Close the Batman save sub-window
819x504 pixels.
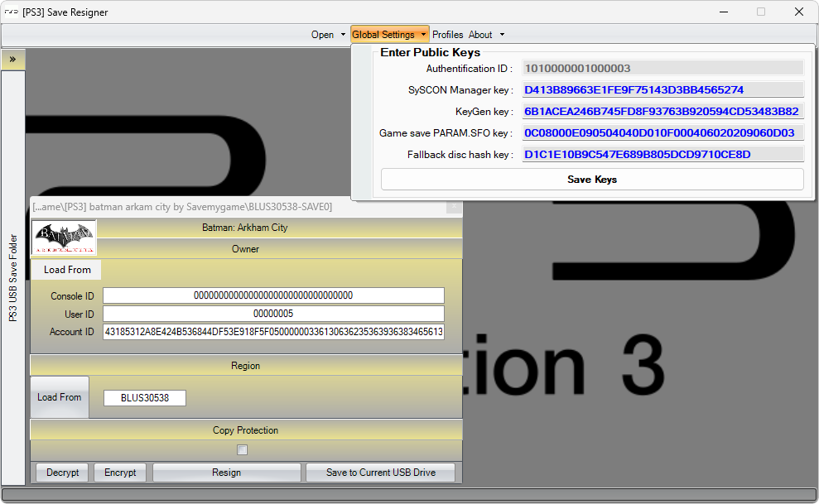click(453, 206)
